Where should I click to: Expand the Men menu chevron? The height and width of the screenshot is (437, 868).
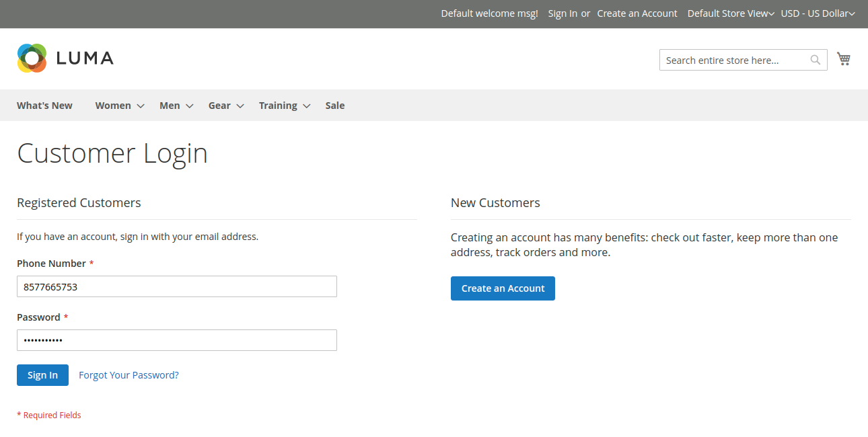click(190, 106)
